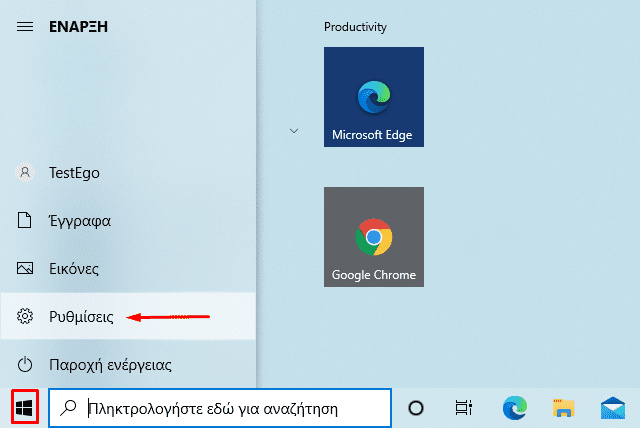Click the Productivity group header
This screenshot has width=640, height=428.
click(x=355, y=27)
